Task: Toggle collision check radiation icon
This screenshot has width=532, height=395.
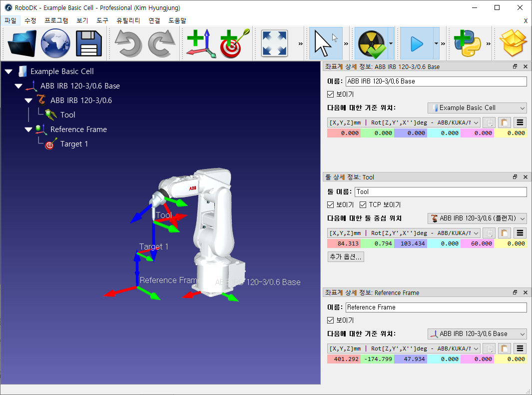Action: [372, 43]
